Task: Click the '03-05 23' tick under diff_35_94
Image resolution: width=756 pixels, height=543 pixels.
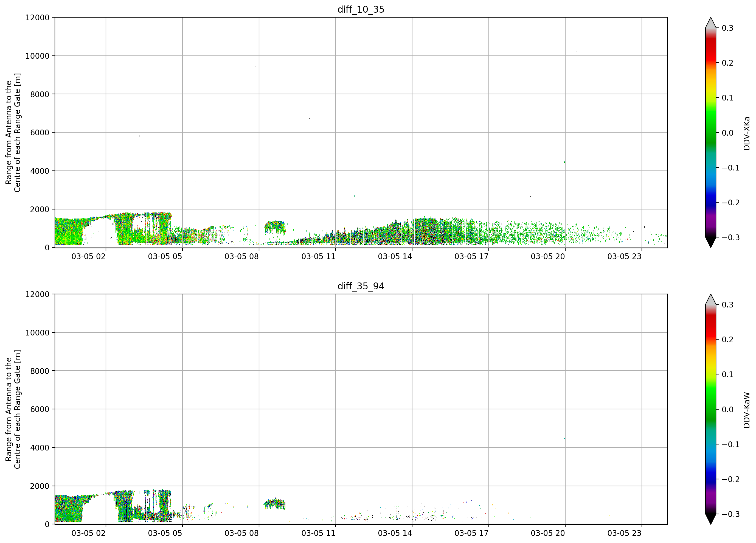Action: point(624,533)
